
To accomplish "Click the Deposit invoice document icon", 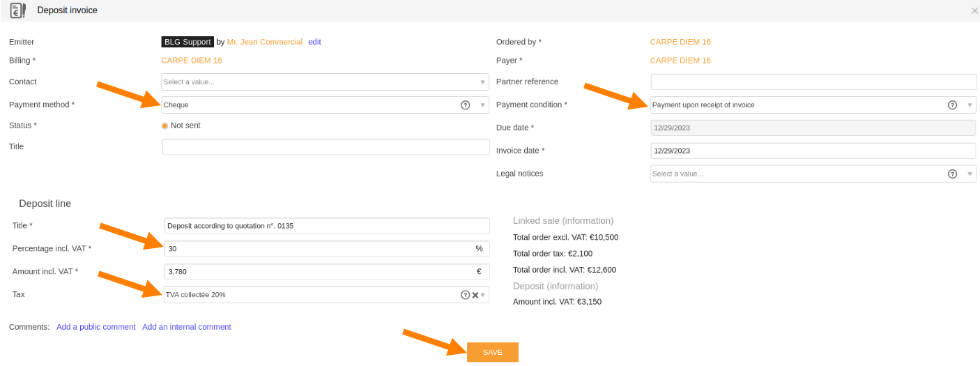I will point(18,10).
